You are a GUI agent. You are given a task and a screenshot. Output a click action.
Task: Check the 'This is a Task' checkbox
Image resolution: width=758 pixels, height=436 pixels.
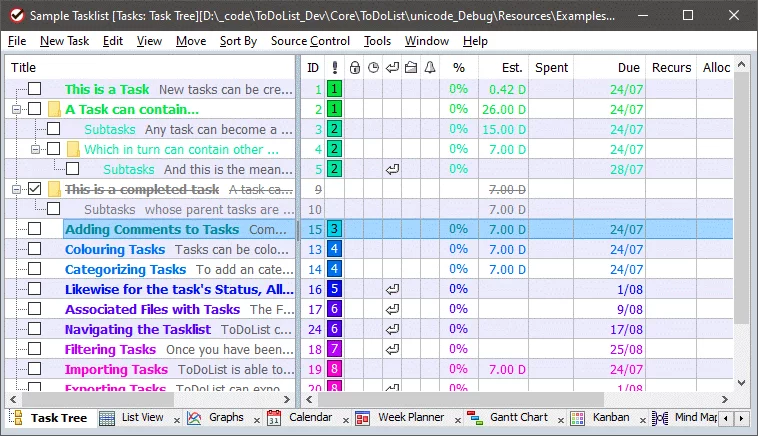click(35, 89)
